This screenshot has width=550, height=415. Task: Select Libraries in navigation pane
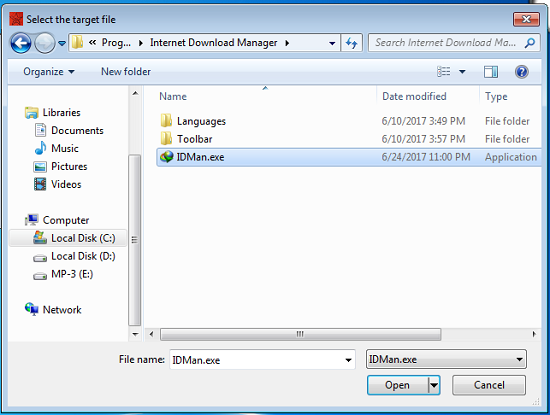[61, 112]
